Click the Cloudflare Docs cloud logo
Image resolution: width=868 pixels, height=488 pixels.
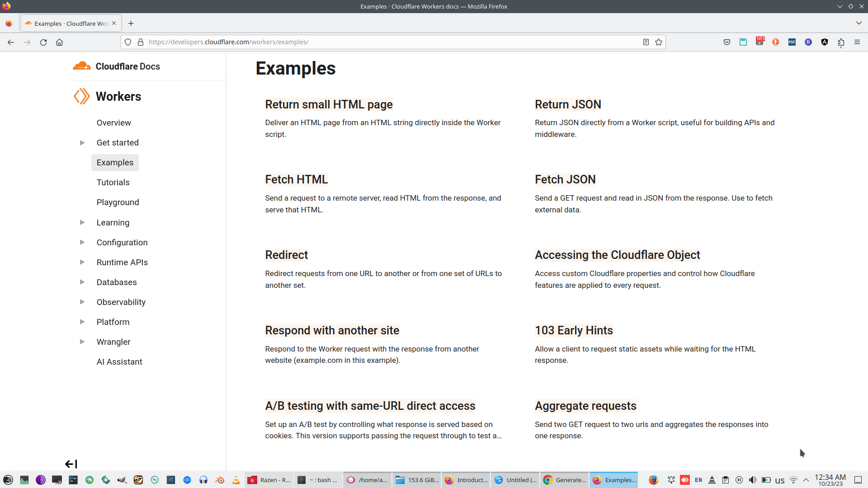82,66
